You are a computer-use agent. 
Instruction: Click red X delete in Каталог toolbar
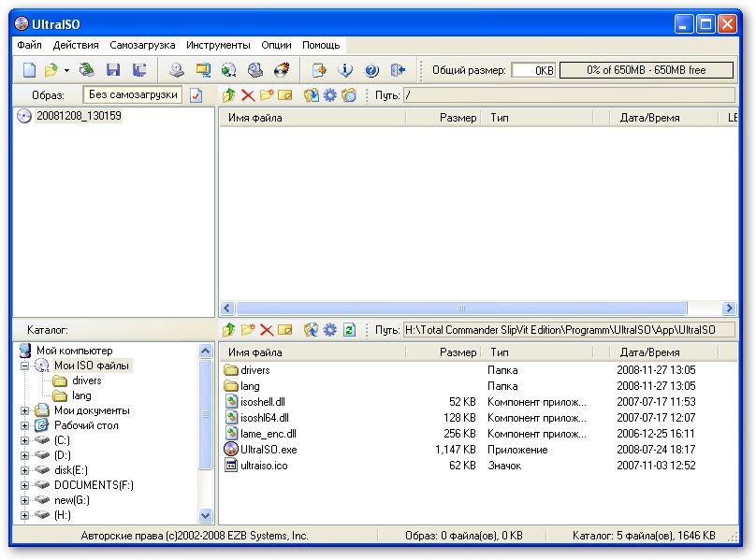coord(267,330)
